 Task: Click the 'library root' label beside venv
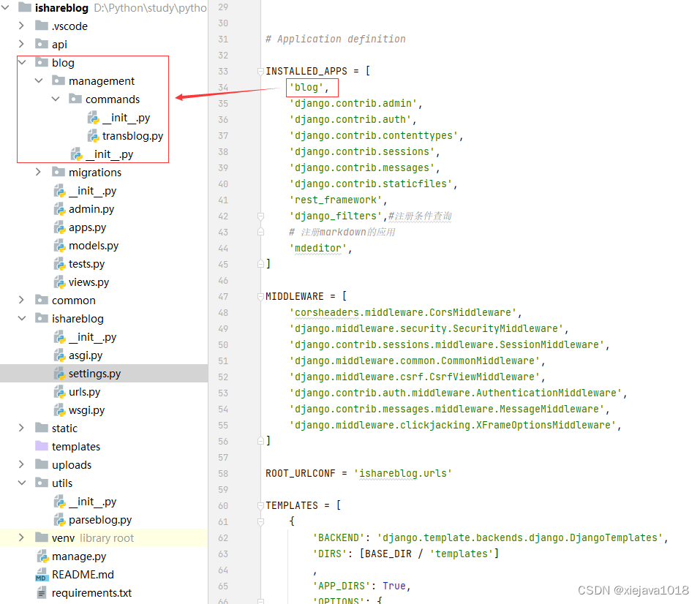coord(107,538)
